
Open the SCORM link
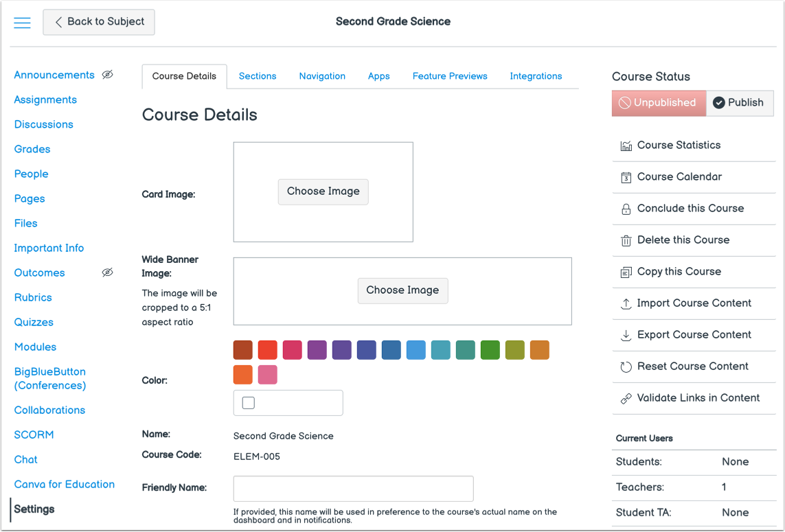34,435
